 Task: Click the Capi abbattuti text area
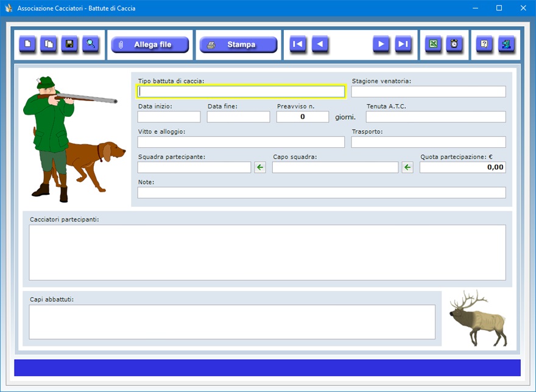point(232,322)
